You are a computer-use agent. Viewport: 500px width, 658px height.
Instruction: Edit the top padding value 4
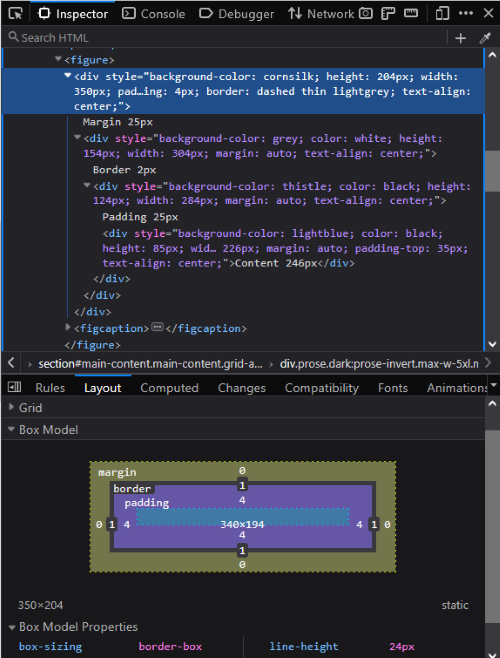242,500
